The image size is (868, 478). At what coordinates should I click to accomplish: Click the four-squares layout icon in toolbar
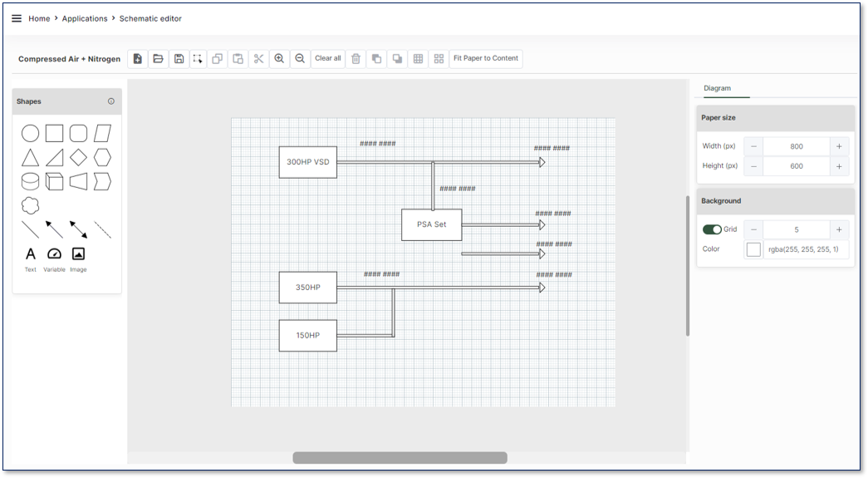click(439, 59)
